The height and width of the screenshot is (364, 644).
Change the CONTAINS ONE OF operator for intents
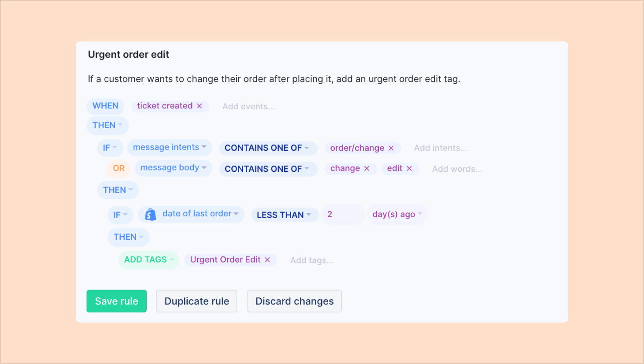pos(268,148)
